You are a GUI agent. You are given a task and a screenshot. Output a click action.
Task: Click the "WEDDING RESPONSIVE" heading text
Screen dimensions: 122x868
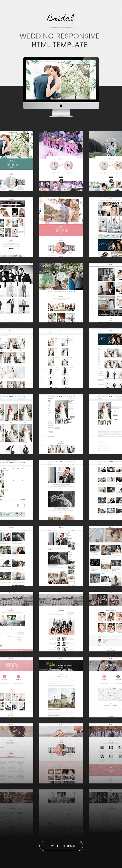(59, 36)
